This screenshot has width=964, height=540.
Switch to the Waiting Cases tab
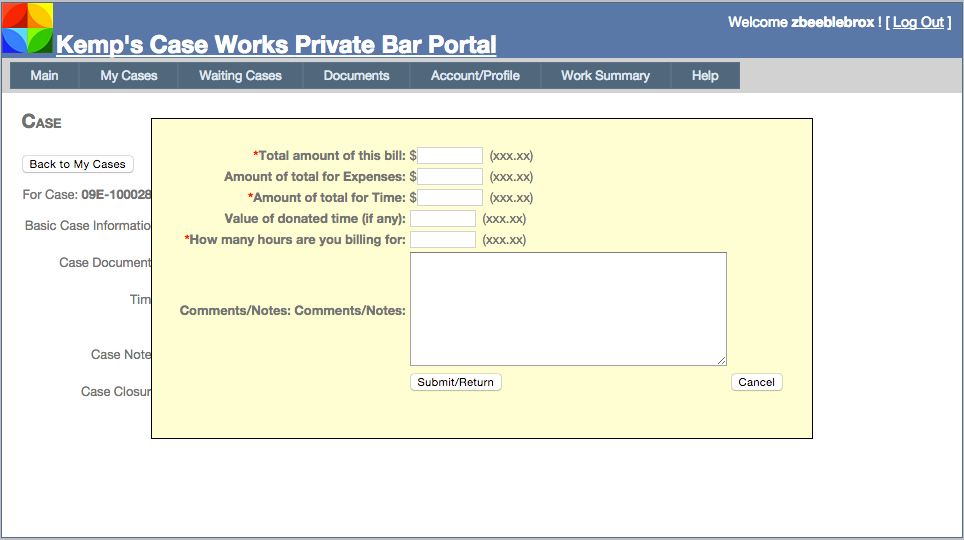click(x=240, y=75)
